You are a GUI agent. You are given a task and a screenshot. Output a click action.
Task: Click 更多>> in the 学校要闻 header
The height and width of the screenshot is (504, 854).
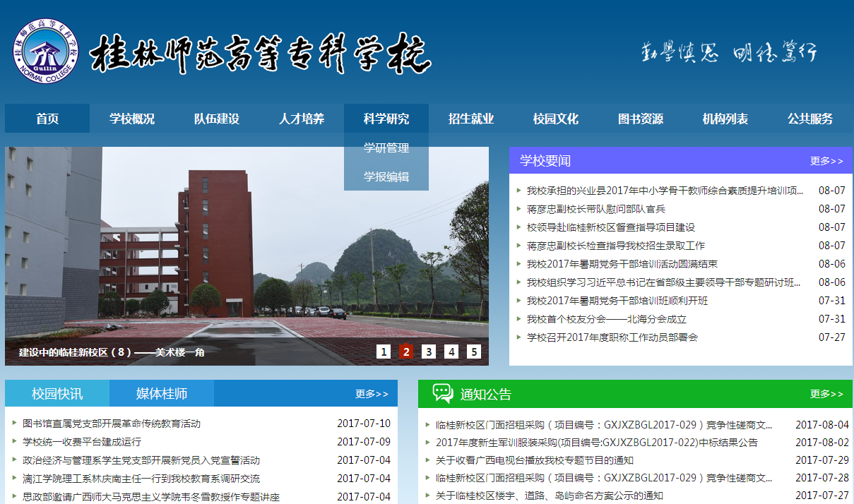click(826, 161)
